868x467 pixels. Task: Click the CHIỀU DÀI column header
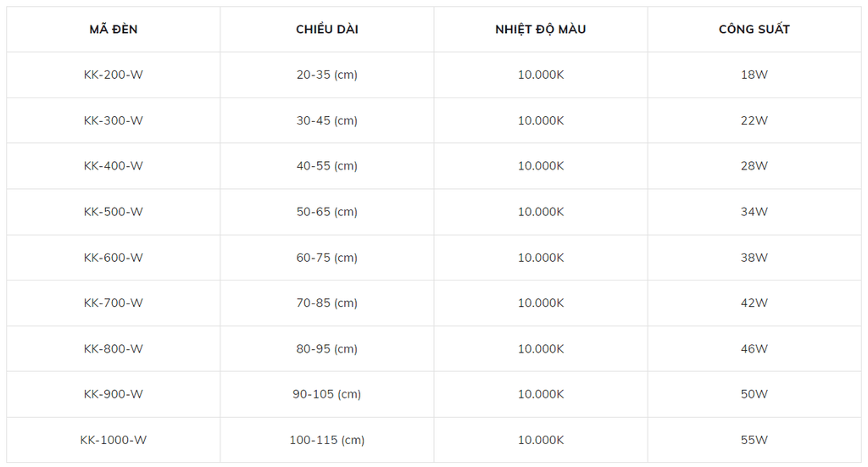pos(327,30)
